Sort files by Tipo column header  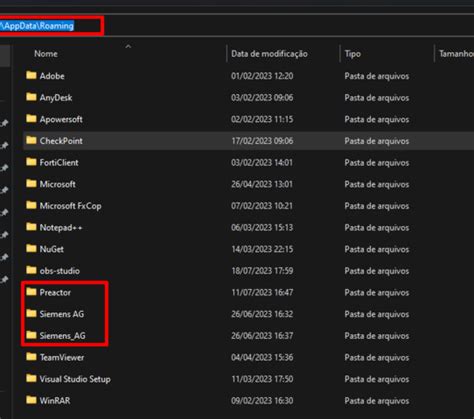point(353,54)
